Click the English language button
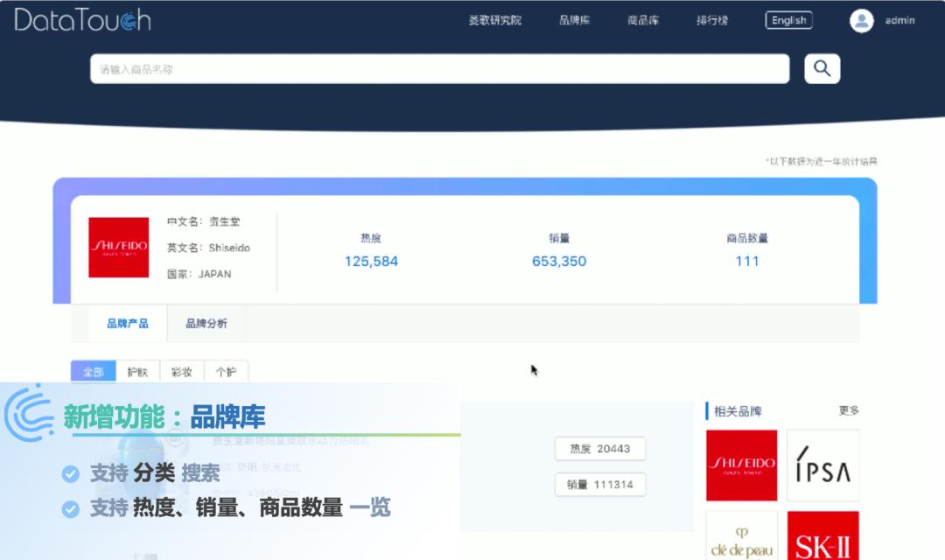 click(x=788, y=19)
